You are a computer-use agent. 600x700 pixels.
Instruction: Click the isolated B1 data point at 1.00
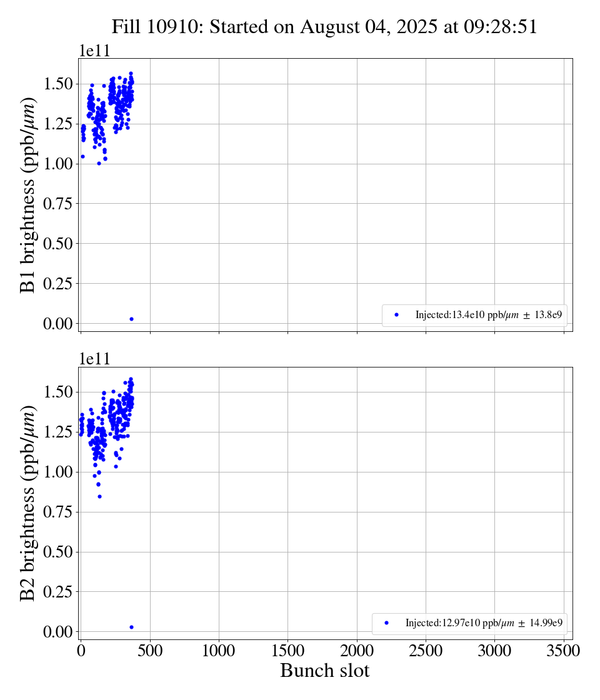(99, 163)
